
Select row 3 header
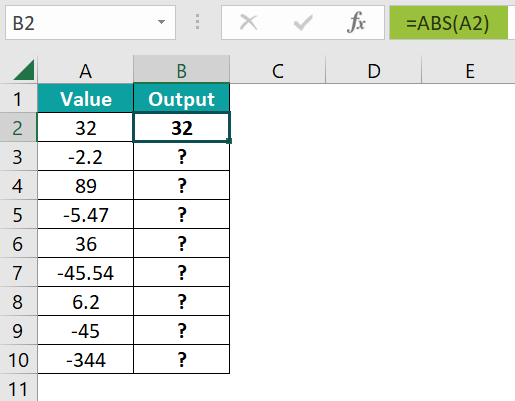click(18, 157)
